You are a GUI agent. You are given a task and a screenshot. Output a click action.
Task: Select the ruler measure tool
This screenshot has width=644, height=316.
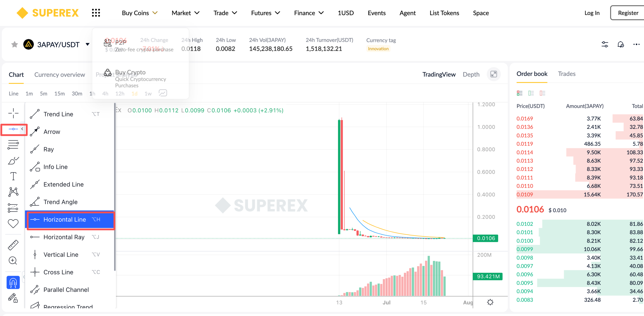click(x=13, y=245)
